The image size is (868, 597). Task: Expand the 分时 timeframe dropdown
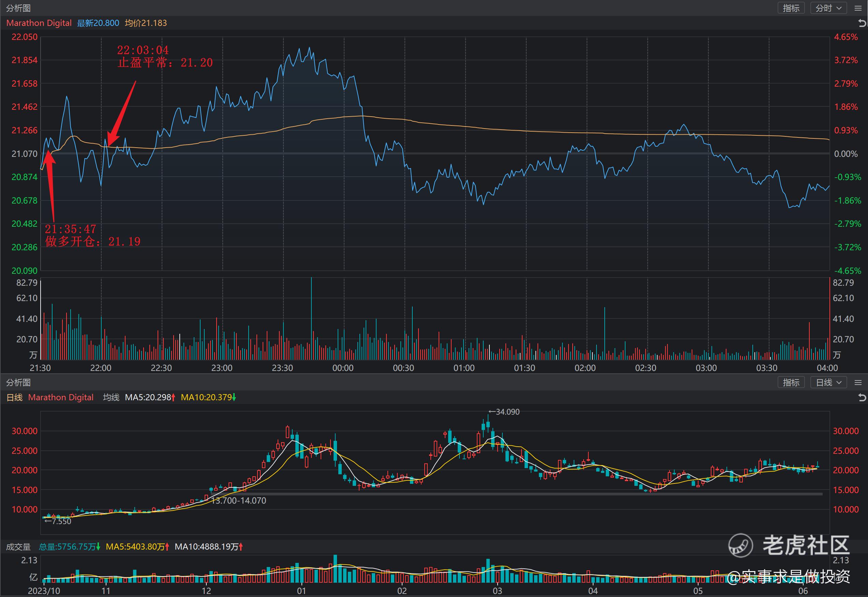click(x=828, y=8)
